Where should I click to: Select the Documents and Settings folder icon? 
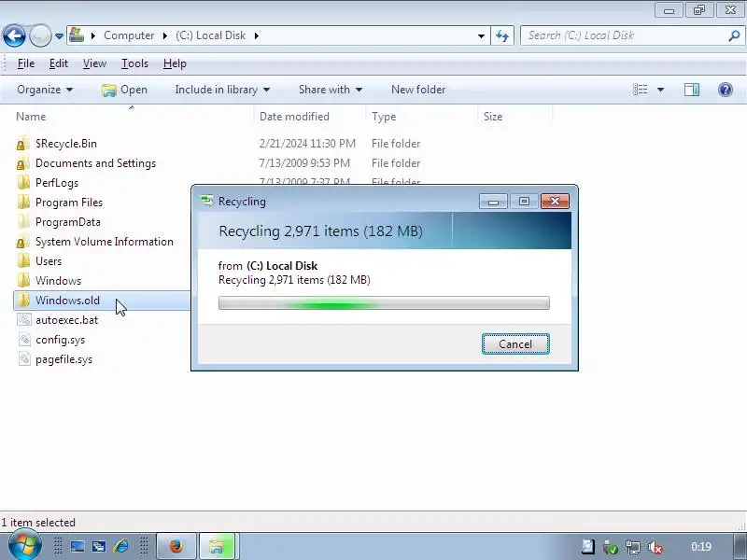[x=22, y=163]
